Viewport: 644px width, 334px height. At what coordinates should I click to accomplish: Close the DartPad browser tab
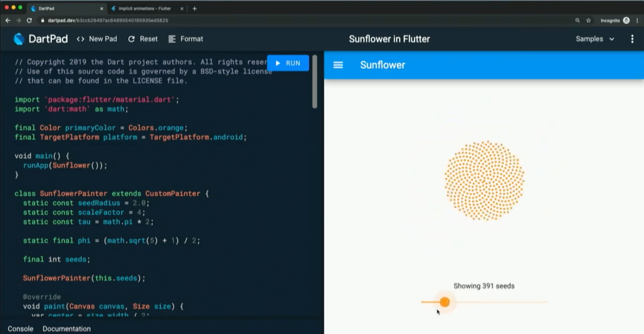tap(102, 8)
